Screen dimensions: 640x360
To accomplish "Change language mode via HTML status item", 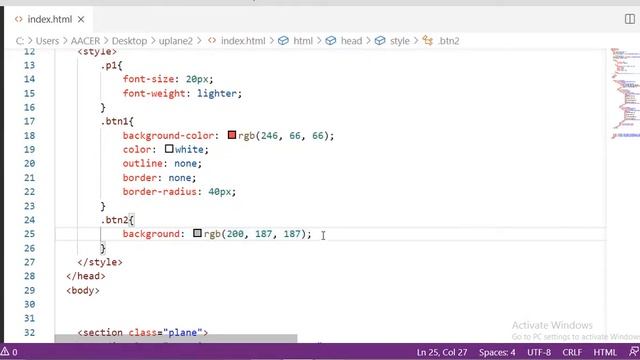I will point(605,352).
